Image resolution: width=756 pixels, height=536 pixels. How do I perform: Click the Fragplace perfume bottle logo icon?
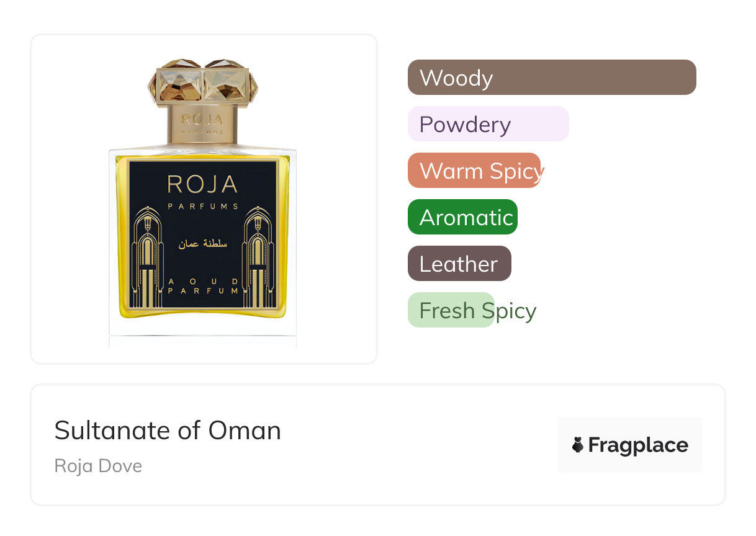[x=578, y=445]
